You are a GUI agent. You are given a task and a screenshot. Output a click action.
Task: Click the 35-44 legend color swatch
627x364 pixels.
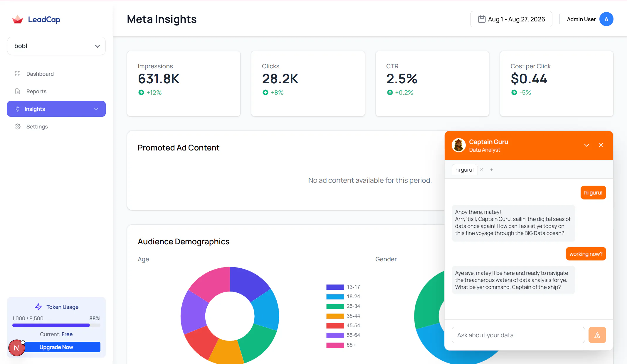(x=335, y=316)
